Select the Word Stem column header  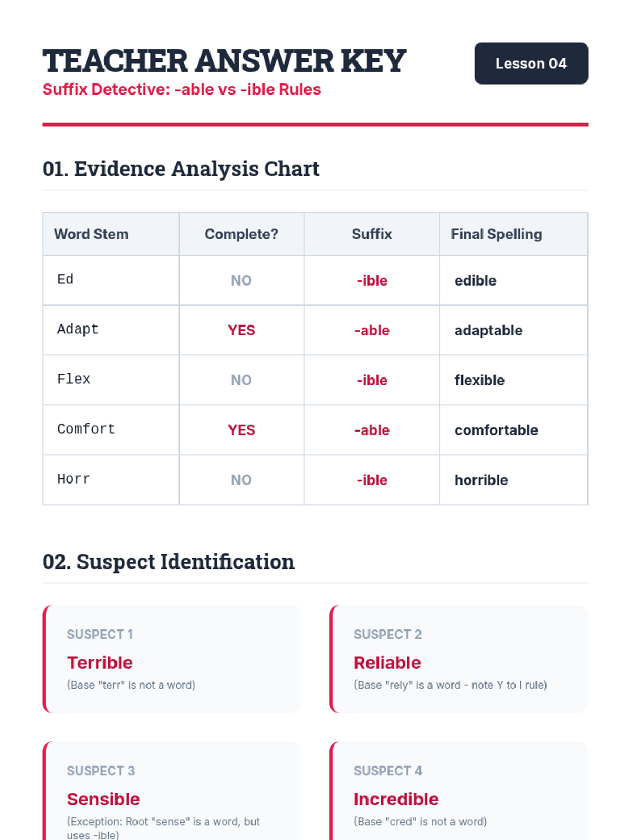tap(91, 234)
